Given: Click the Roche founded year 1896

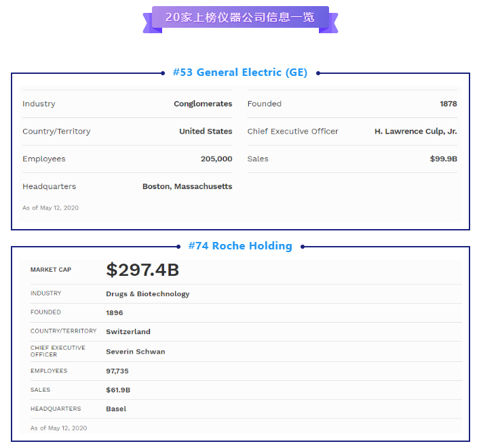Looking at the screenshot, I should click(114, 313).
